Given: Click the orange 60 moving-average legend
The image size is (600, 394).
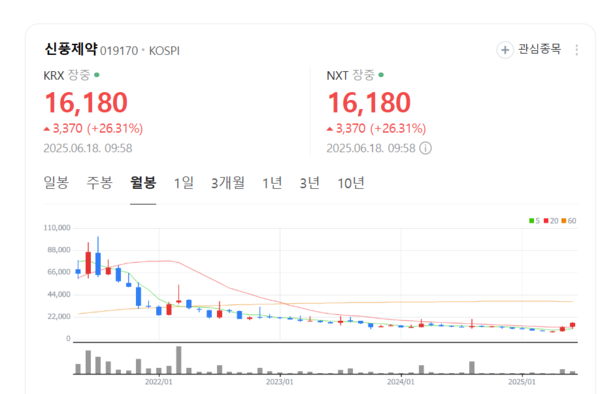Looking at the screenshot, I should coord(569,221).
